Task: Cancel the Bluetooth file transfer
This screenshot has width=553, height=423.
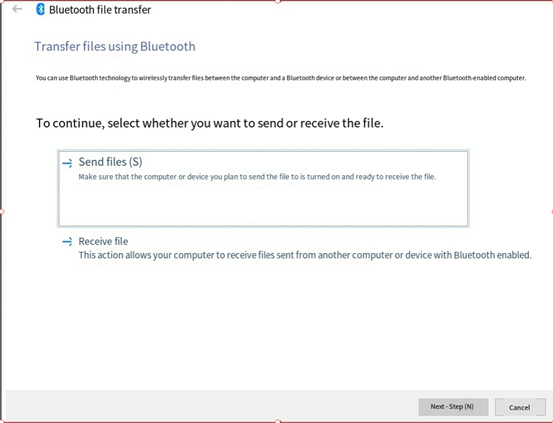Action: click(x=520, y=407)
